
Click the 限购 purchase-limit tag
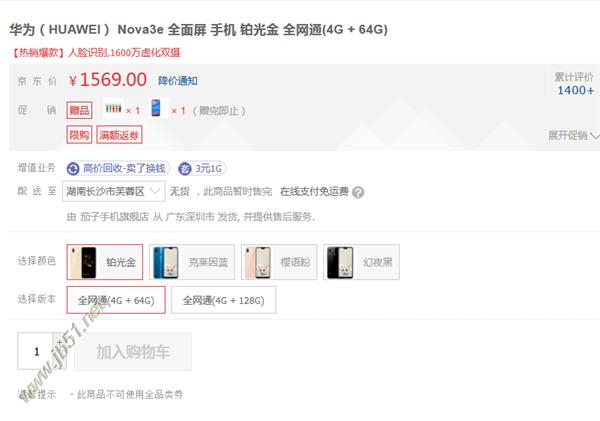pyautogui.click(x=79, y=135)
